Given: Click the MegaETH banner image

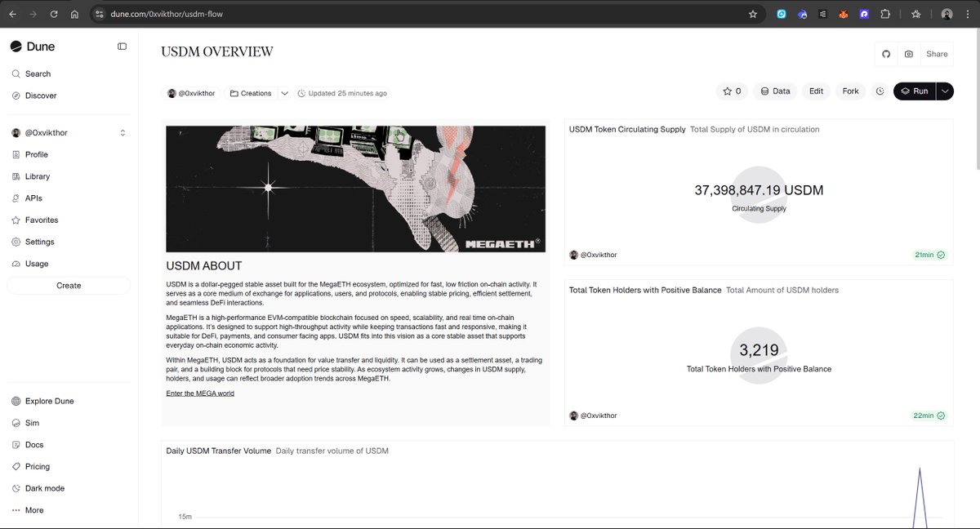Looking at the screenshot, I should click(356, 189).
